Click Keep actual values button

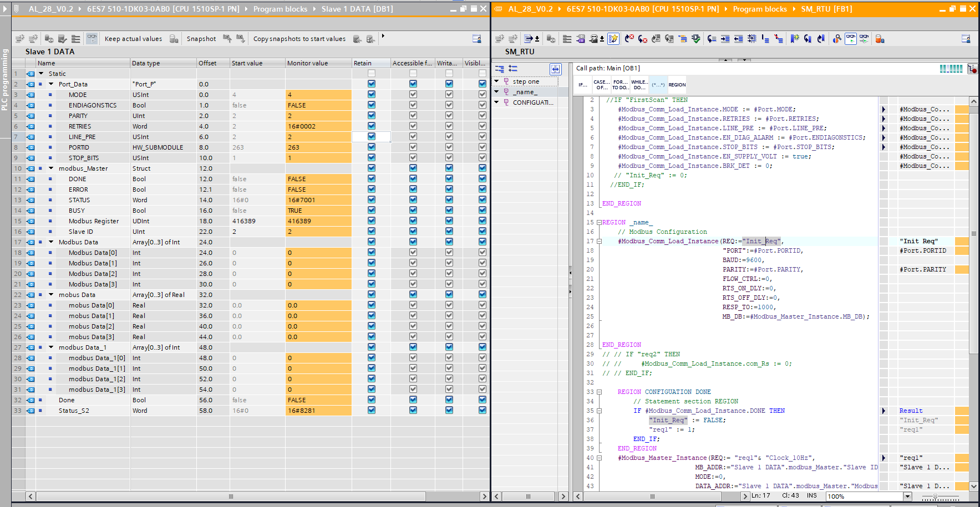[133, 39]
